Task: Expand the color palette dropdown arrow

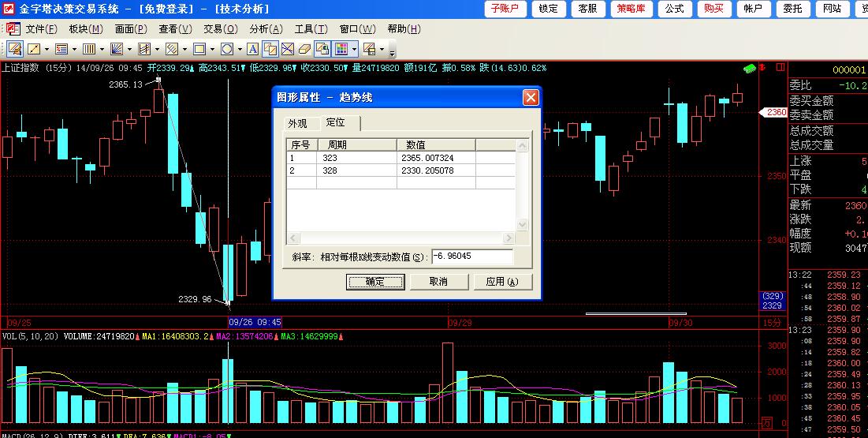Action: tap(354, 50)
